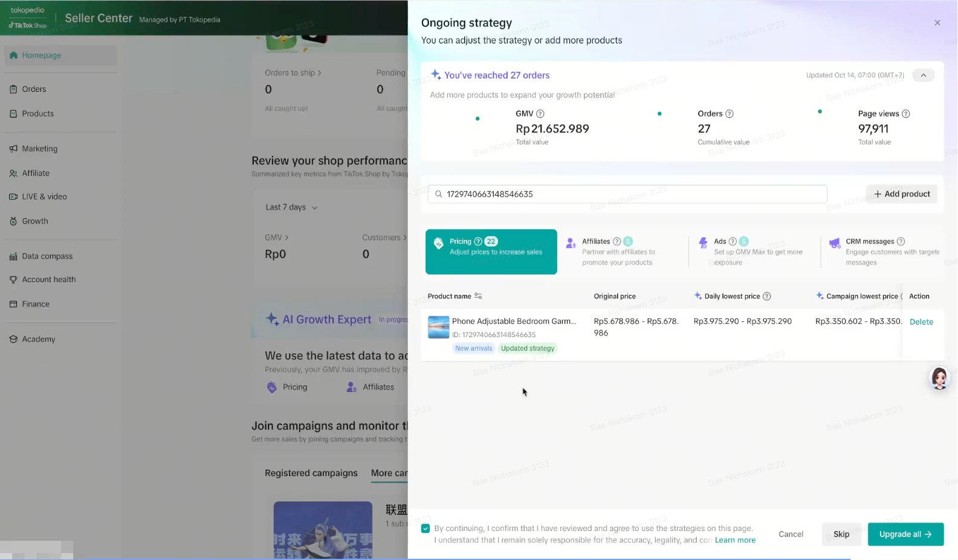
Task: Click the Add product button
Action: click(902, 194)
